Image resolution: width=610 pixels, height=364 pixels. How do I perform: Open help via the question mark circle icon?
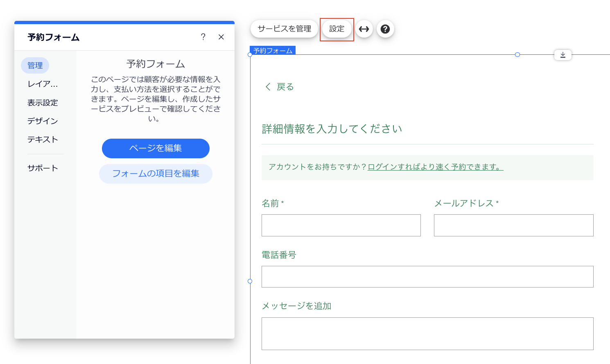[385, 29]
